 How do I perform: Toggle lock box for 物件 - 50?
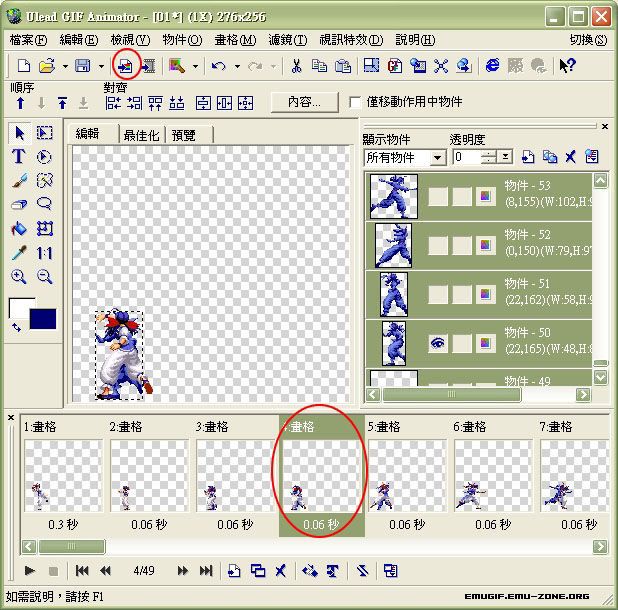pos(462,343)
